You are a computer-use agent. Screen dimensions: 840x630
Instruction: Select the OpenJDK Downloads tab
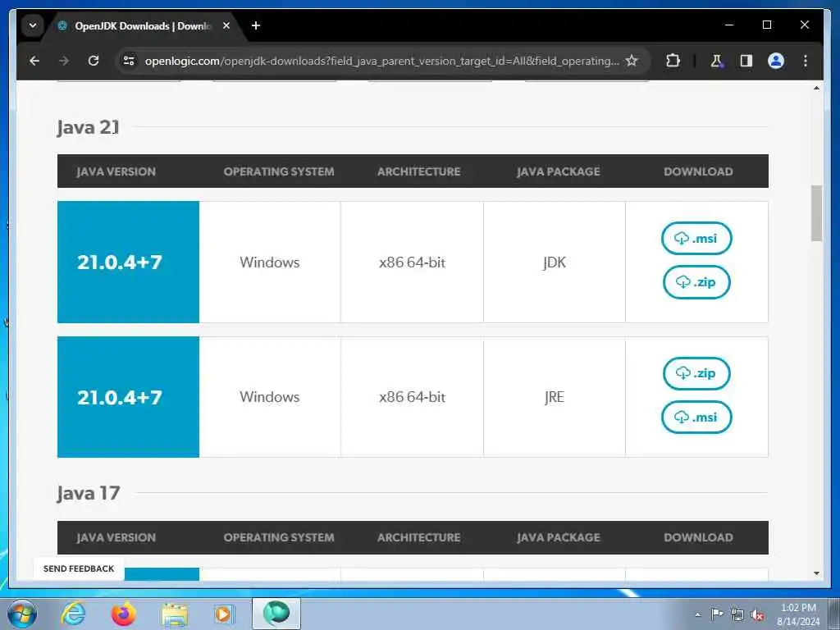143,25
